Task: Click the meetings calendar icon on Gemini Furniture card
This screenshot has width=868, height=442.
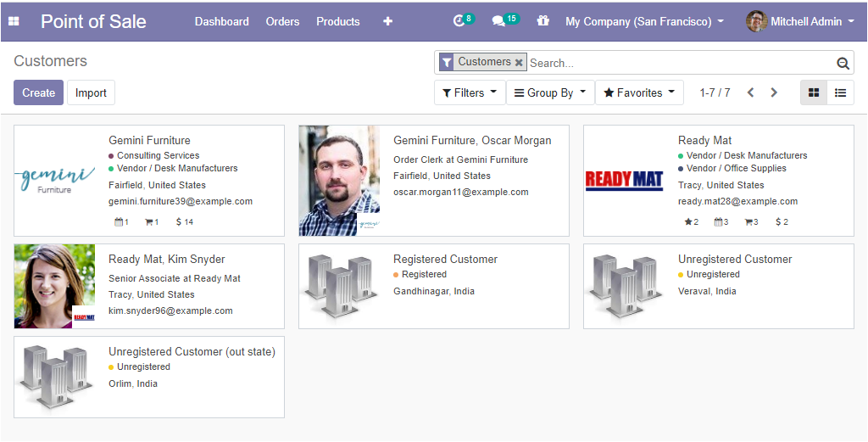Action: point(119,222)
